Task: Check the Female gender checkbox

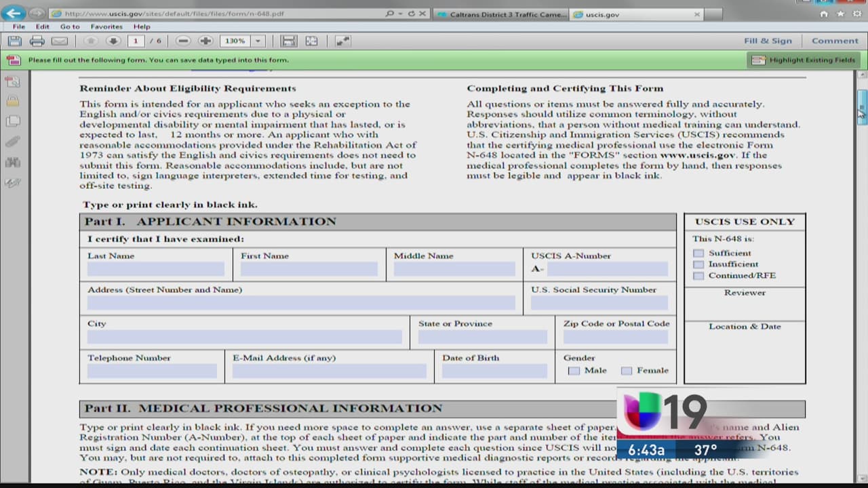Action: 627,371
